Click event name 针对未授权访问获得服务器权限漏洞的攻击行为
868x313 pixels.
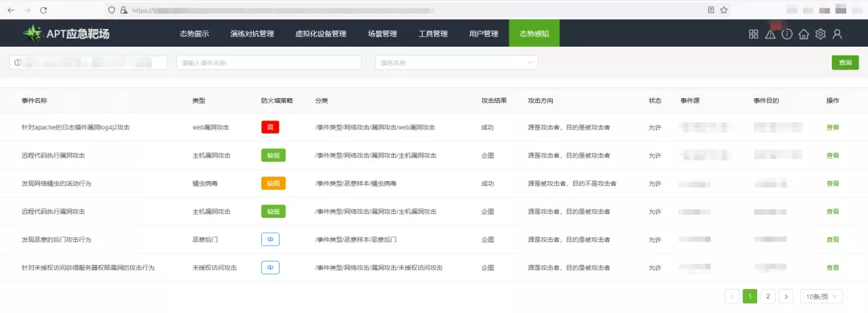88,268
